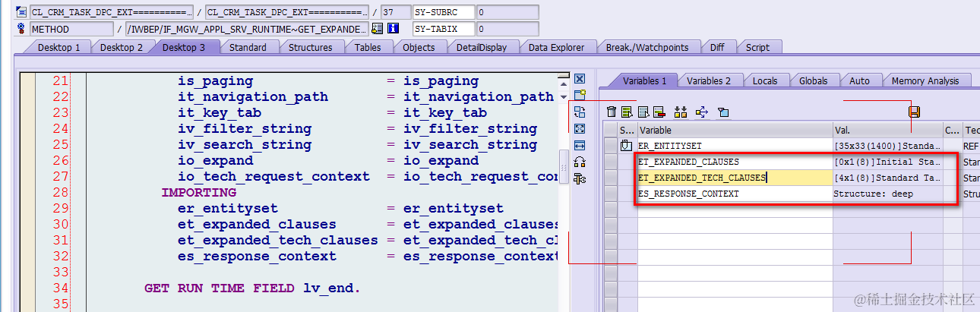Click the code editor vertical scrollbar handle

pyautogui.click(x=564, y=168)
